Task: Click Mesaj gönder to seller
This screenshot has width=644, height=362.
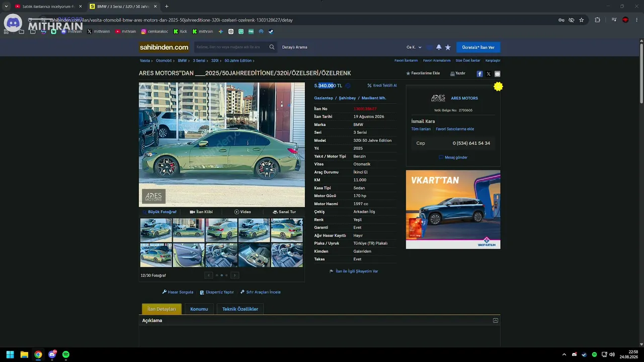Action: [453, 157]
